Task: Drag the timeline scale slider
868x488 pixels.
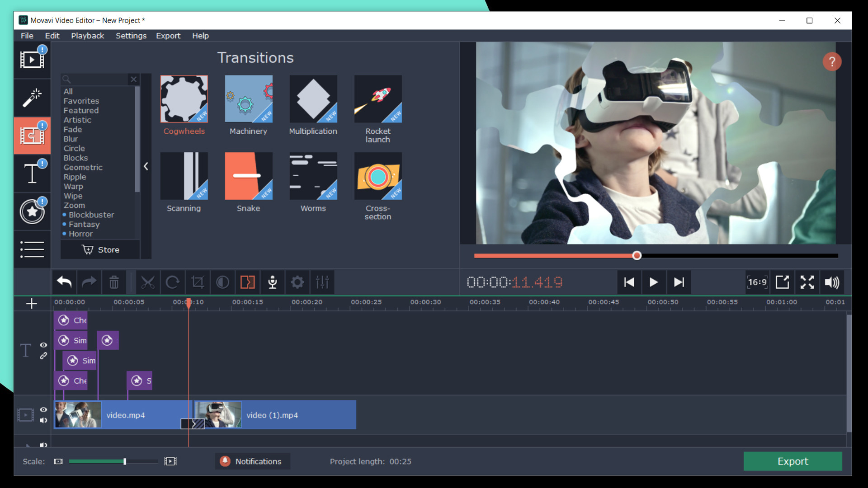Action: pyautogui.click(x=125, y=461)
